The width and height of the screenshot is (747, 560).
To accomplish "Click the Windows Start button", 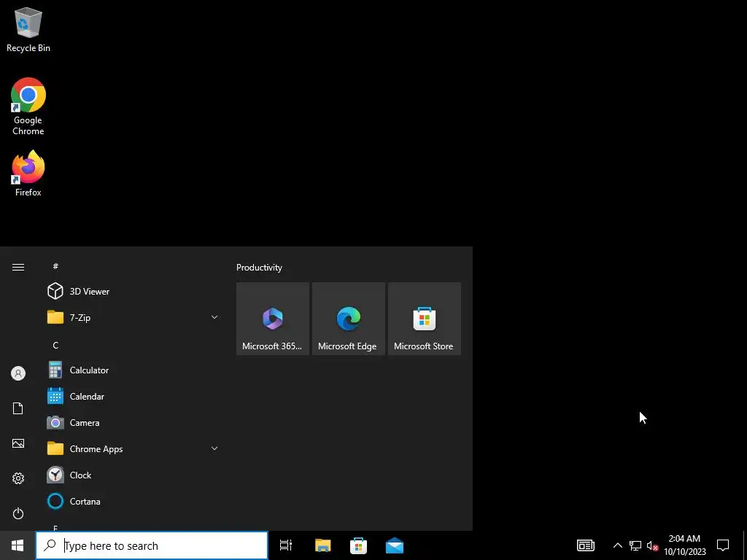I will click(18, 545).
